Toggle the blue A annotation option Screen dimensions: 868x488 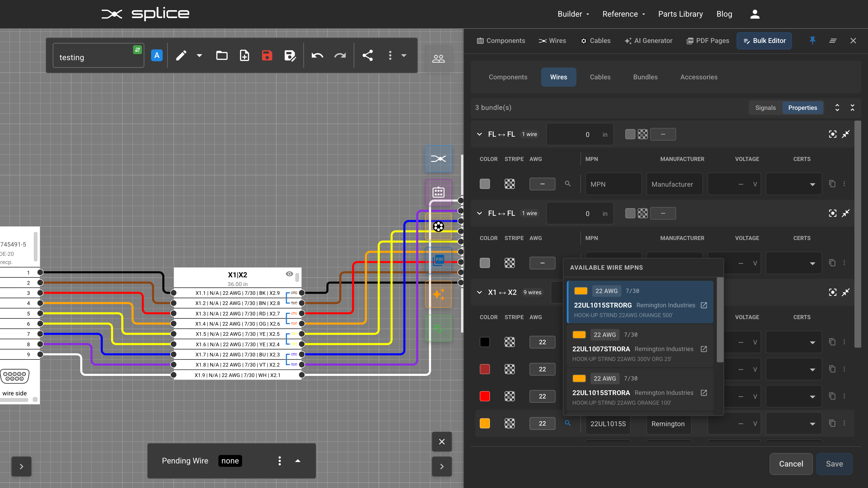[157, 55]
